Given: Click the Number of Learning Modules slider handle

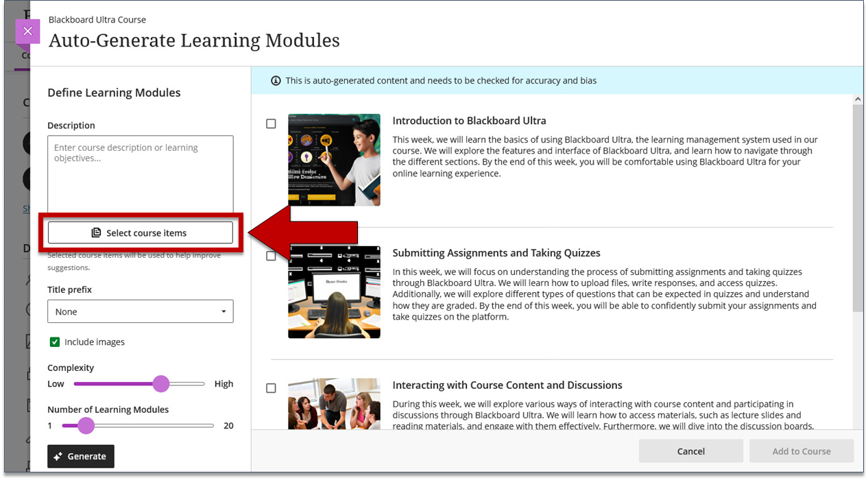Looking at the screenshot, I should tap(86, 426).
